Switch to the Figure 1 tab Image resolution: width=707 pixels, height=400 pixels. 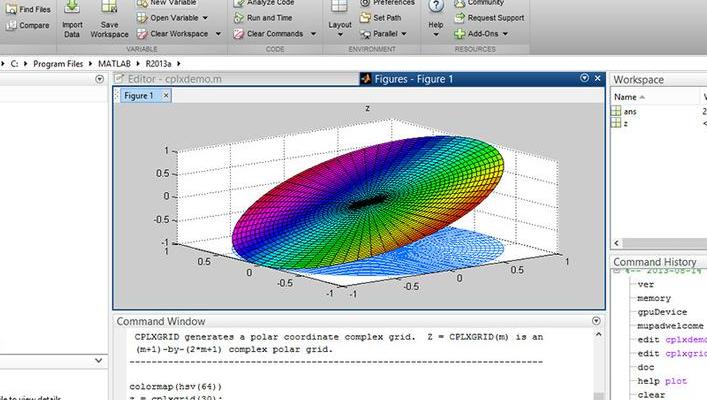tap(138, 96)
